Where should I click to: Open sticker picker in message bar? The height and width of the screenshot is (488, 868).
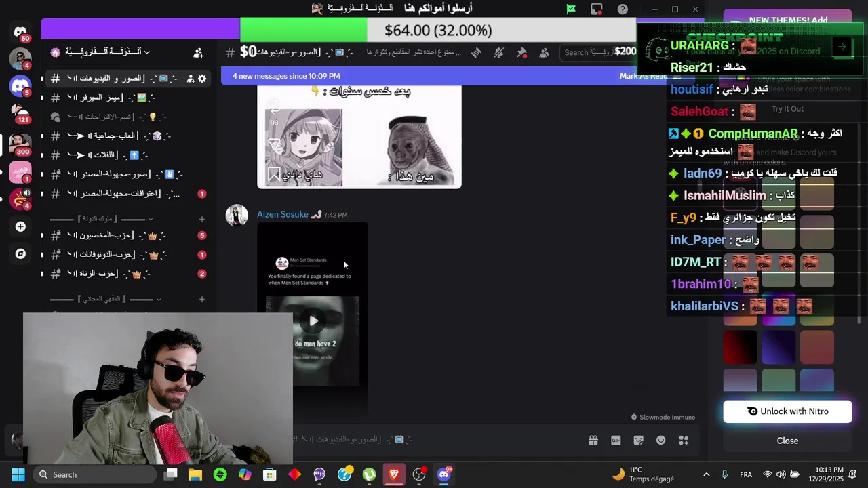coord(638,440)
